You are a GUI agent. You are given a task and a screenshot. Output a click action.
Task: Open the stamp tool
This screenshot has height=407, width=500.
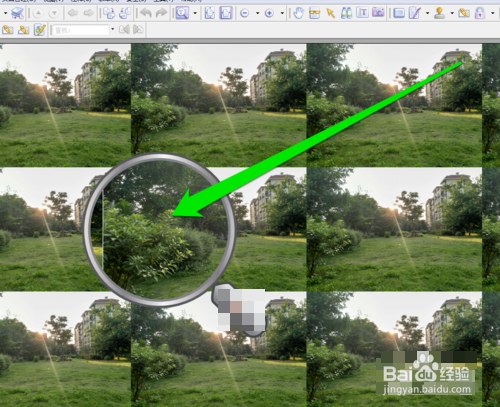(x=440, y=13)
